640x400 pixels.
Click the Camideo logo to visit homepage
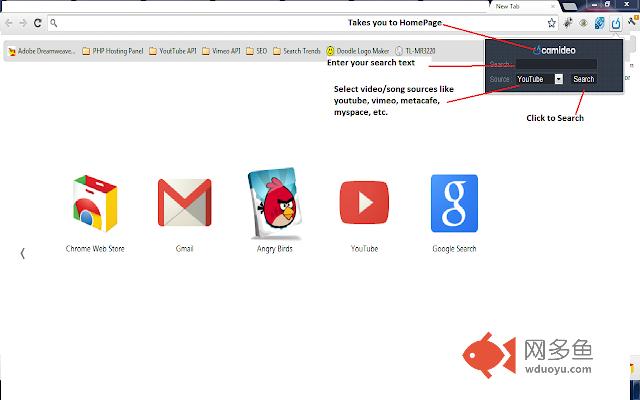click(x=553, y=48)
